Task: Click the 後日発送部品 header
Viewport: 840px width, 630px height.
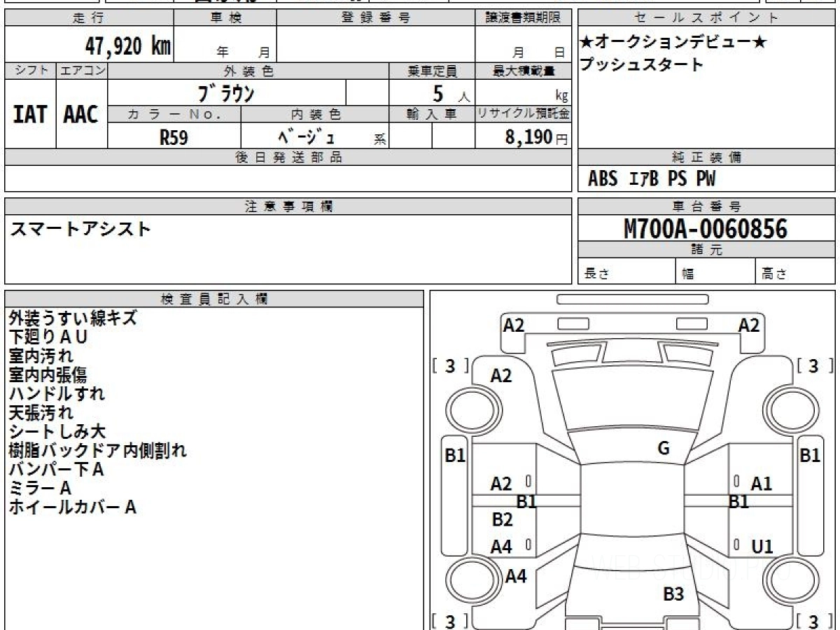Action: tap(288, 157)
